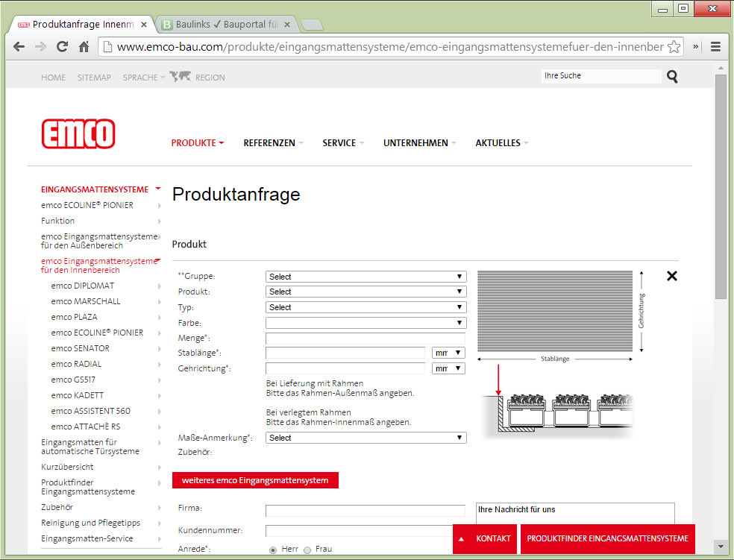The height and width of the screenshot is (560, 734).
Task: Click the HOME link
Action: tap(53, 78)
